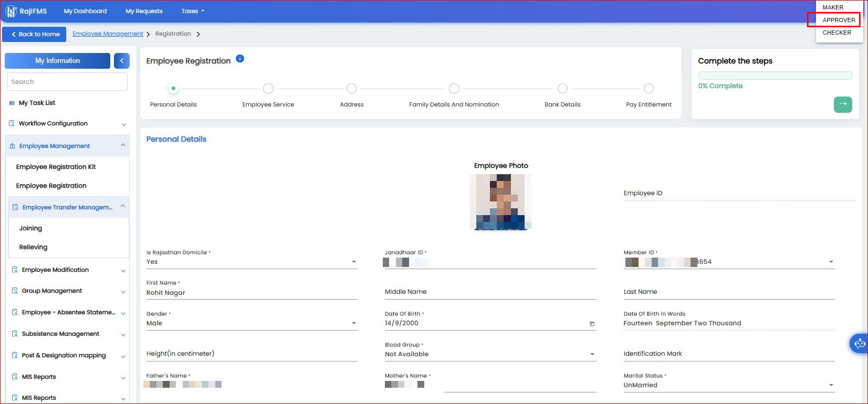868x404 pixels.
Task: Open Employee Registration Kit in sidebar
Action: (56, 167)
